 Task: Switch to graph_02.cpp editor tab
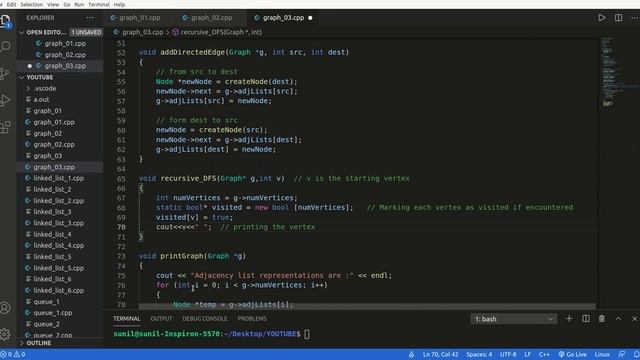click(x=211, y=18)
